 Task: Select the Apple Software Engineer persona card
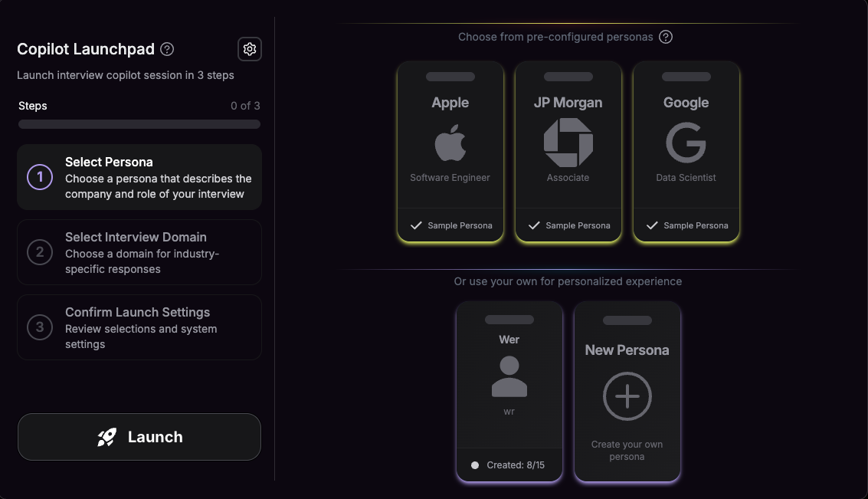point(450,152)
